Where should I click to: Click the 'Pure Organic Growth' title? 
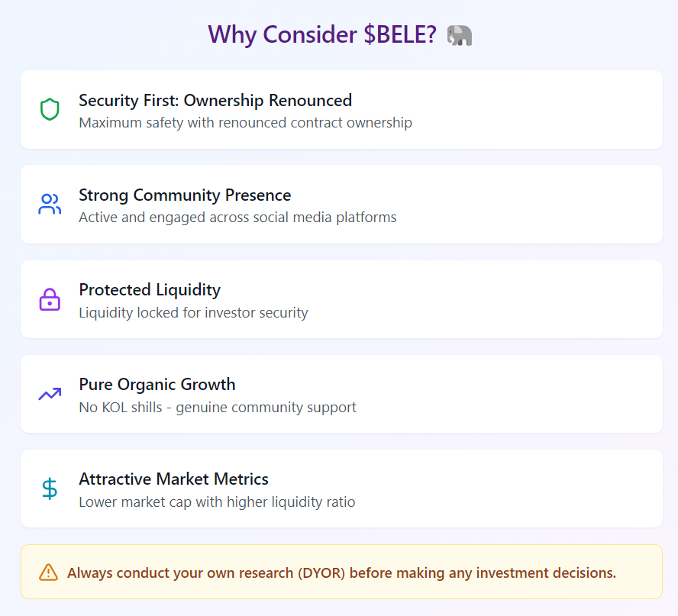[x=157, y=384]
